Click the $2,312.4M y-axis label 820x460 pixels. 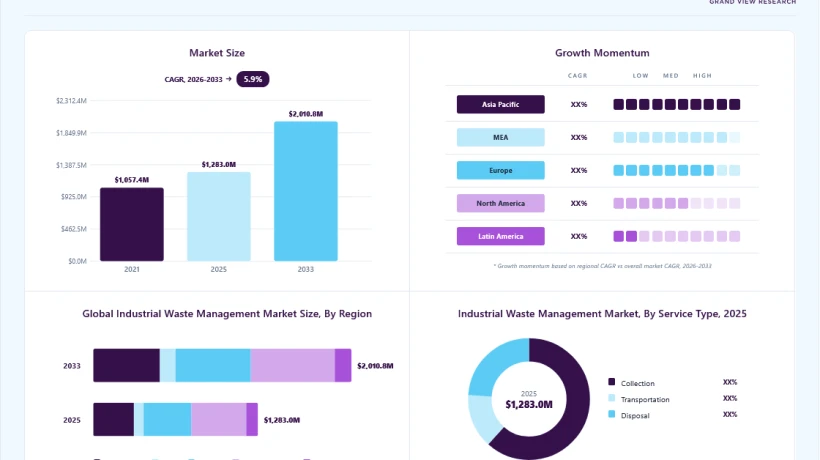point(71,100)
